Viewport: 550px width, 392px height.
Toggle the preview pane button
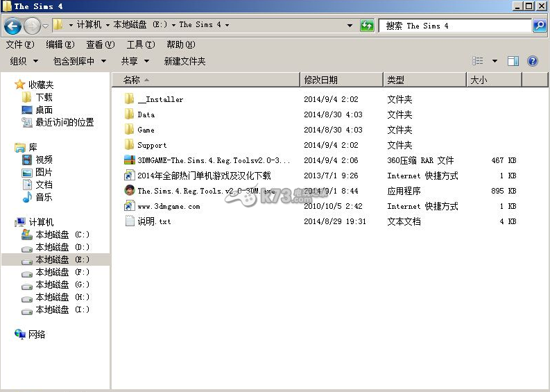[513, 61]
